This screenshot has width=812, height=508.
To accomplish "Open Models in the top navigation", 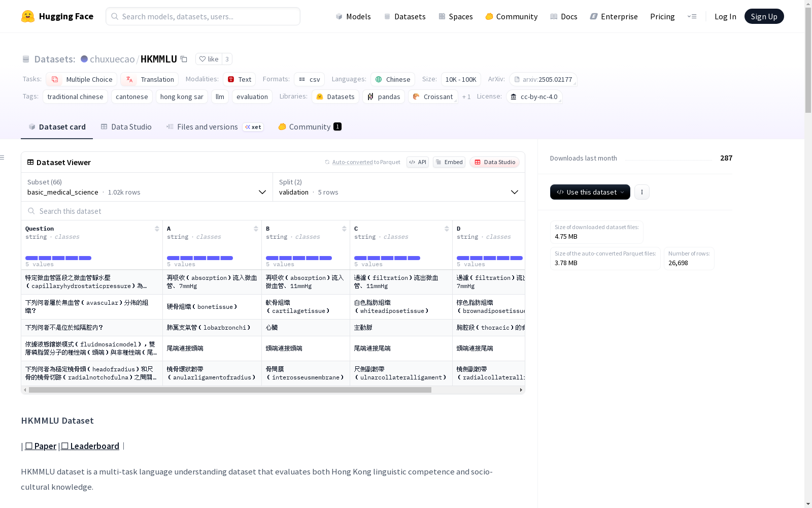I will pyautogui.click(x=353, y=16).
